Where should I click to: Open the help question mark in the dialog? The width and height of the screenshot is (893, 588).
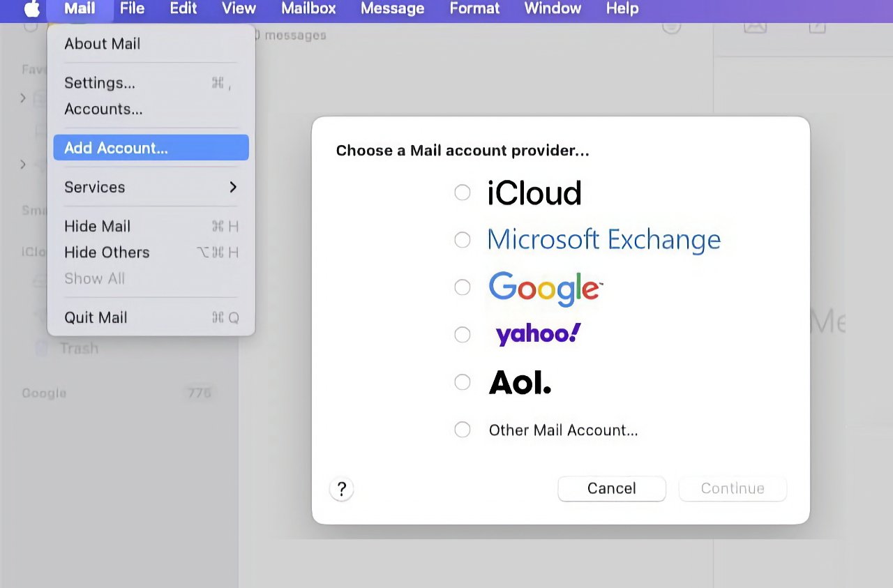(341, 490)
